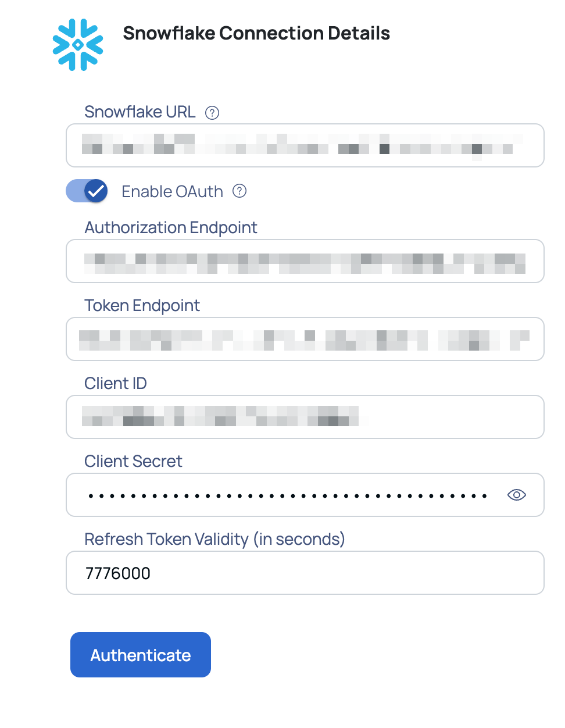Toggle the Enable OAuth switch off
The height and width of the screenshot is (728, 565).
pos(87,191)
